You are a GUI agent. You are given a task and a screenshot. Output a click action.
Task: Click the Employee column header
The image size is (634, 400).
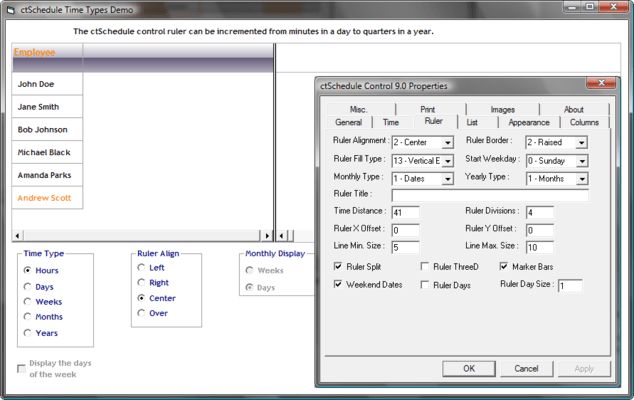tap(47, 58)
